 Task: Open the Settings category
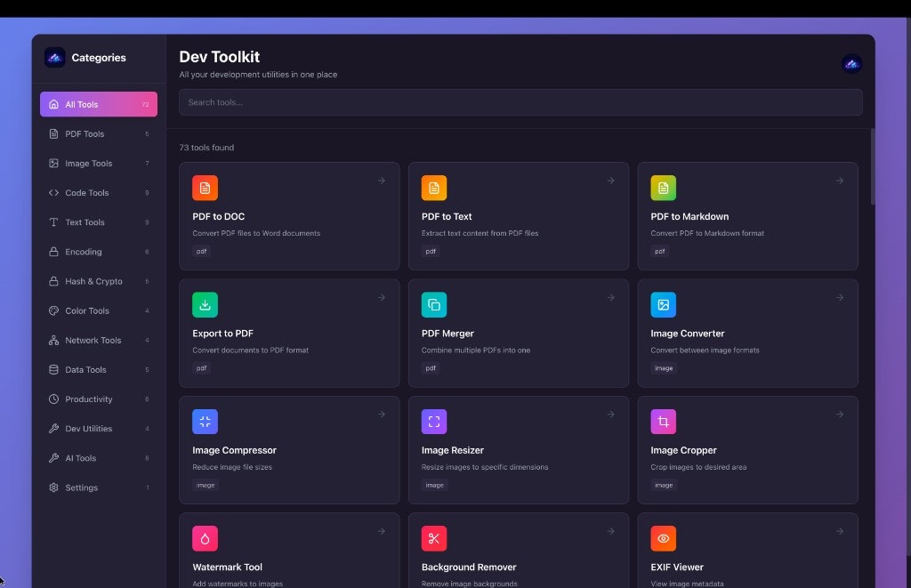click(99, 487)
